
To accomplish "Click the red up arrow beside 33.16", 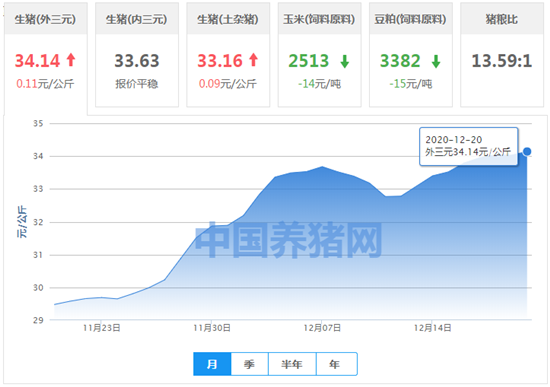I will pyautogui.click(x=254, y=60).
